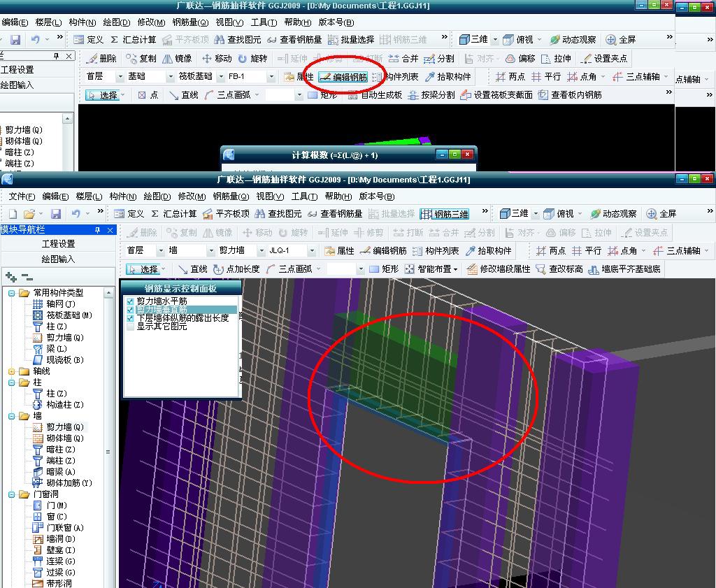The height and width of the screenshot is (588, 716).
Task: Enable the 显示其它图元 checkbox
Action: [x=130, y=327]
